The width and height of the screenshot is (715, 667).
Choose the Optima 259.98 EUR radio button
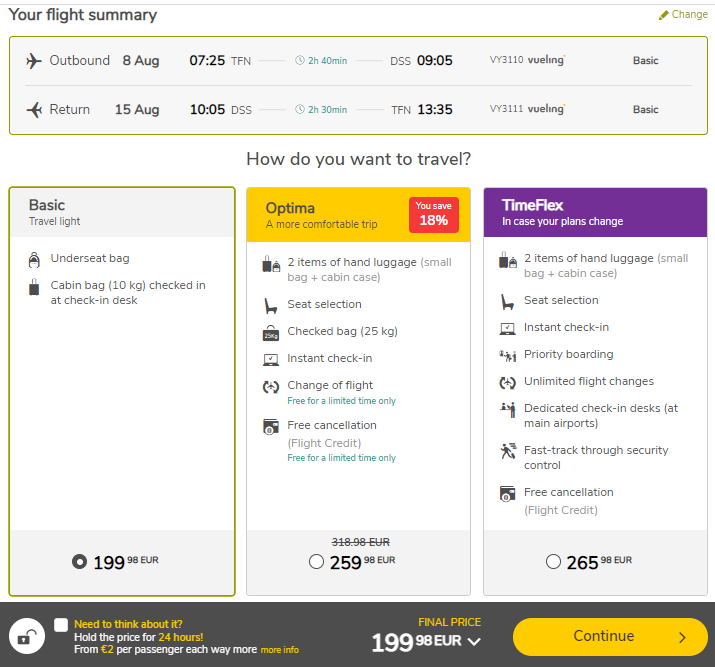point(316,561)
